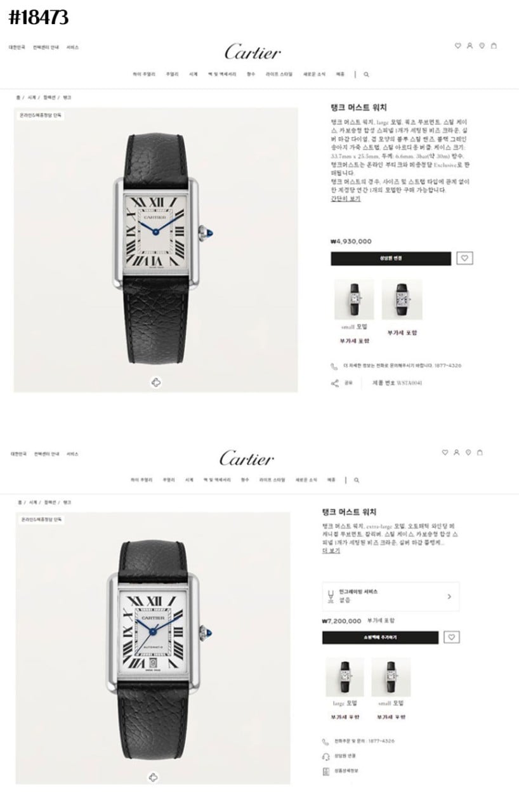Click store locator pin in the ₩7,200,000 page header
This screenshot has height=812, width=519.
[x=468, y=452]
